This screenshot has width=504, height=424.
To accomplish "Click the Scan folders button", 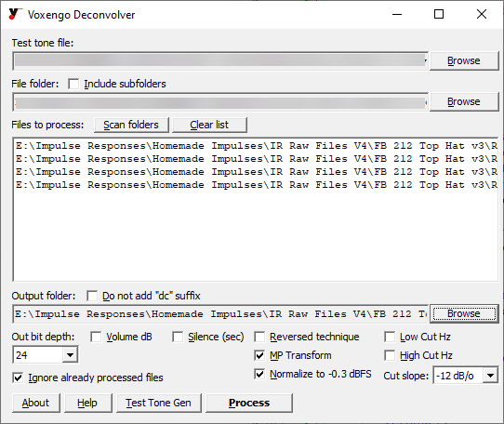I will tap(131, 125).
